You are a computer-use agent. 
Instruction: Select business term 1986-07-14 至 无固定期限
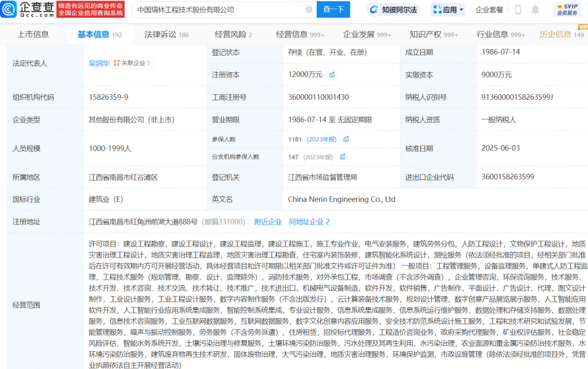pos(330,120)
